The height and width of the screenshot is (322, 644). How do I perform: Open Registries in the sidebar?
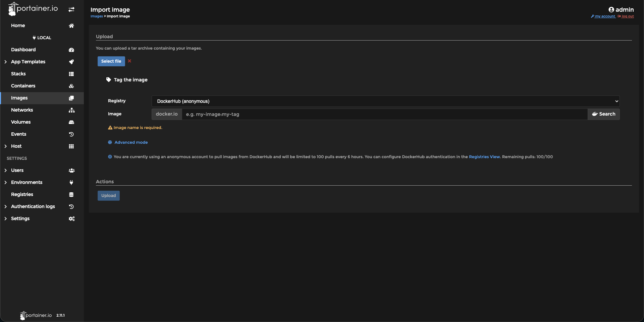[42, 195]
